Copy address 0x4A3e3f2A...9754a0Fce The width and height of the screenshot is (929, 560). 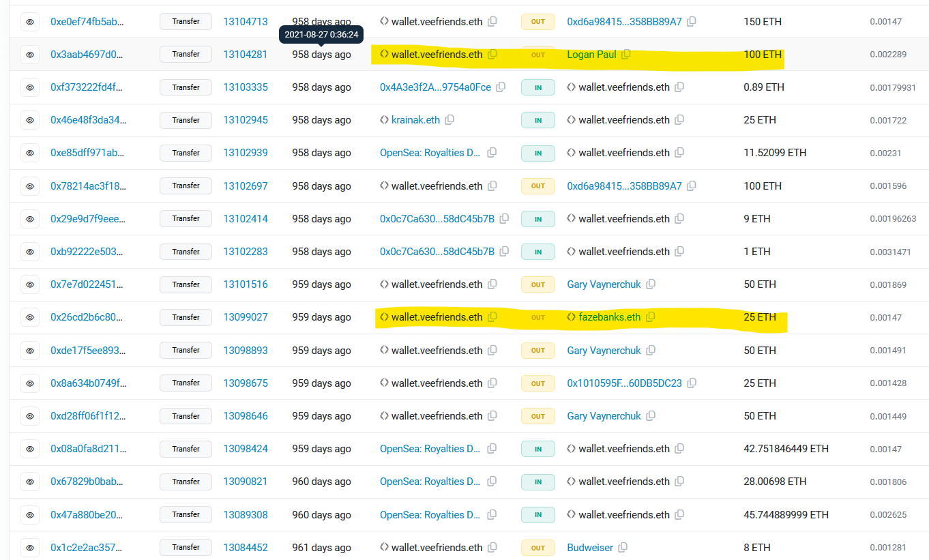[501, 87]
